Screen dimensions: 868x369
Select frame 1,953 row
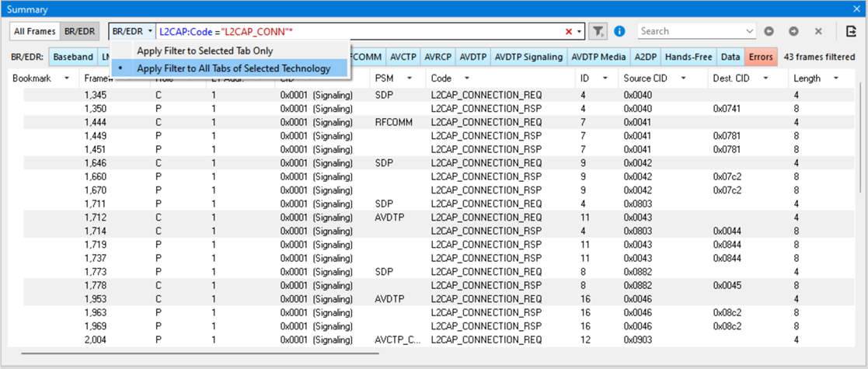point(437,299)
